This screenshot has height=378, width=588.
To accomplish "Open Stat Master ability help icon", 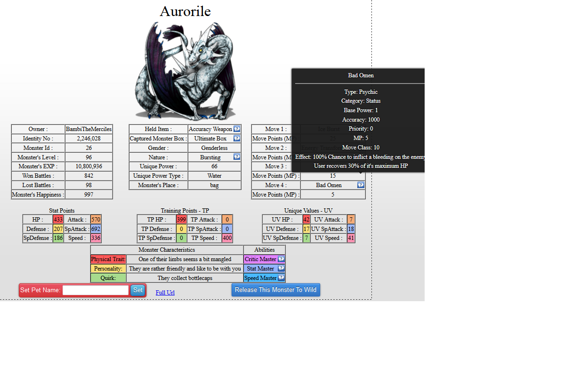I will click(x=281, y=268).
